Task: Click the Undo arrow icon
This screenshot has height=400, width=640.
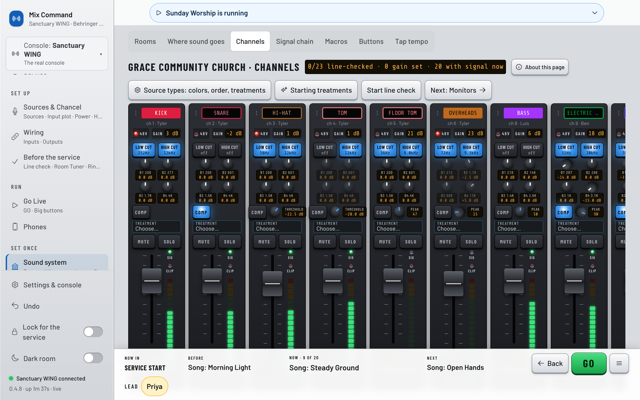Action: click(15, 306)
